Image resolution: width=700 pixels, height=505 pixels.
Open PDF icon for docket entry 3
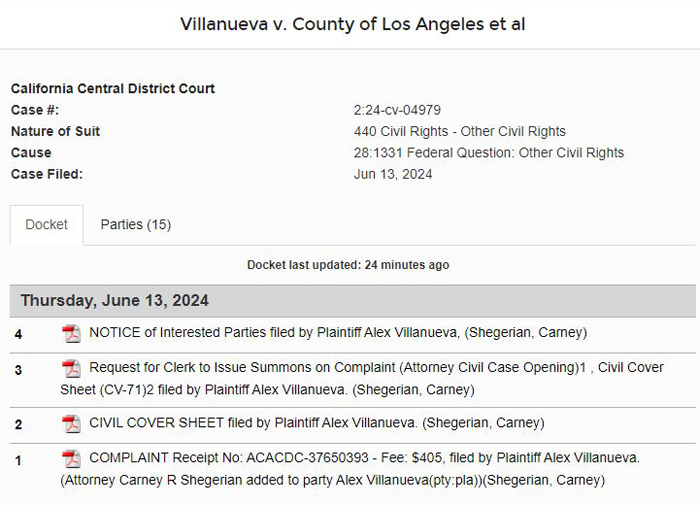point(71,368)
